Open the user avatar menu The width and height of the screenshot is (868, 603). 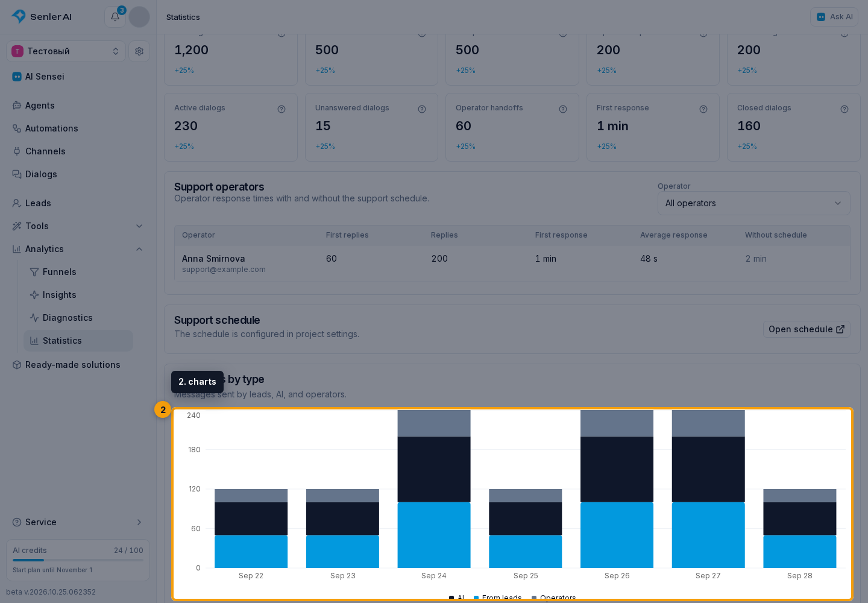click(x=139, y=17)
